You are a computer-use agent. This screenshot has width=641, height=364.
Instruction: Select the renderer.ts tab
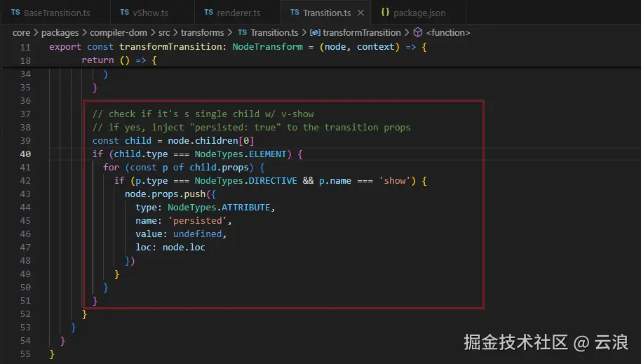click(x=237, y=13)
